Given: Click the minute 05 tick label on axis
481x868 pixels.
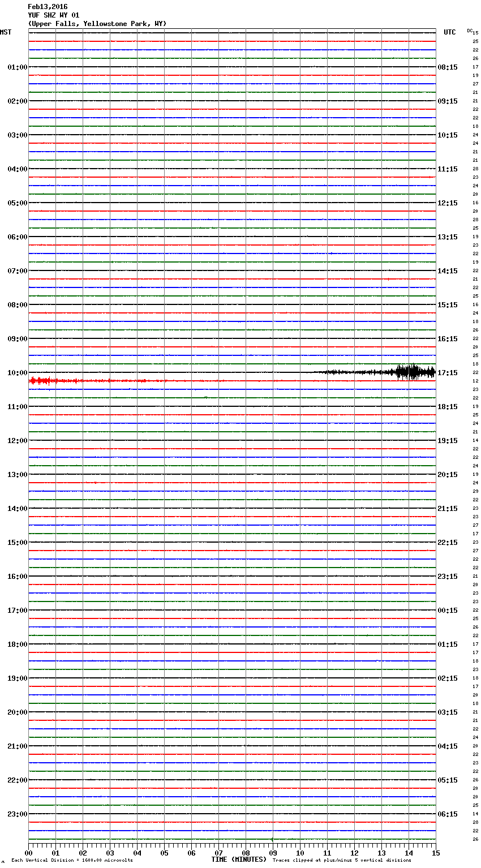Looking at the screenshot, I should coord(164,853).
